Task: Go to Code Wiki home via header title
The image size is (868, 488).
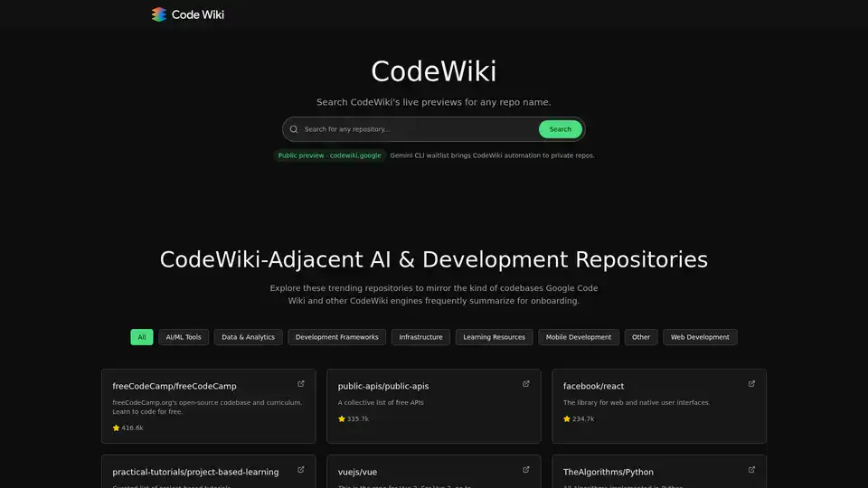Action: click(198, 15)
